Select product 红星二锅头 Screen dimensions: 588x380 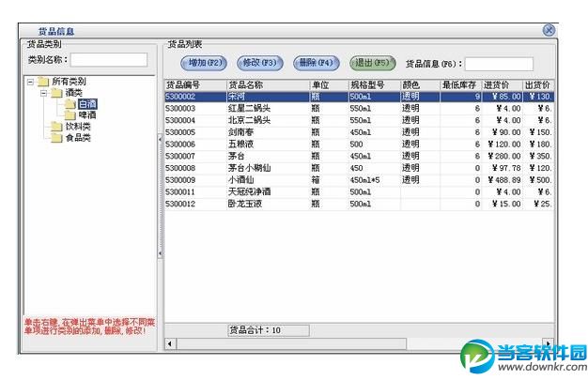coord(249,108)
